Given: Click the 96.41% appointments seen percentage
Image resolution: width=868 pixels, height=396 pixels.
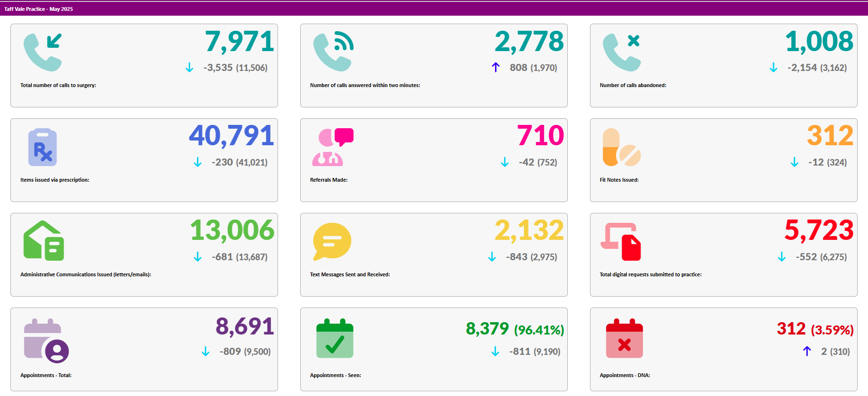Looking at the screenshot, I should [x=539, y=330].
